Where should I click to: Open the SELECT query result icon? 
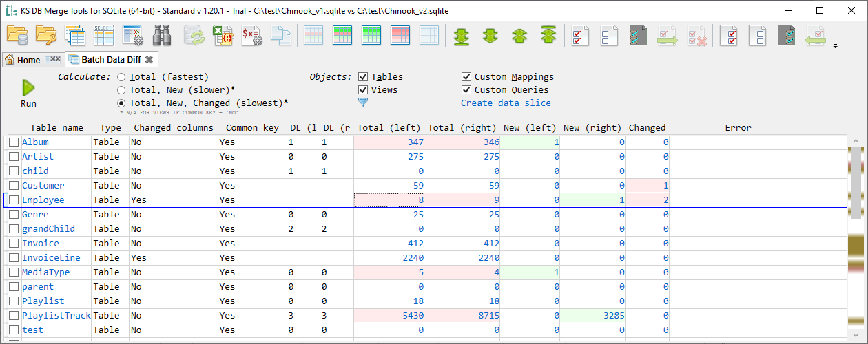coord(103,35)
